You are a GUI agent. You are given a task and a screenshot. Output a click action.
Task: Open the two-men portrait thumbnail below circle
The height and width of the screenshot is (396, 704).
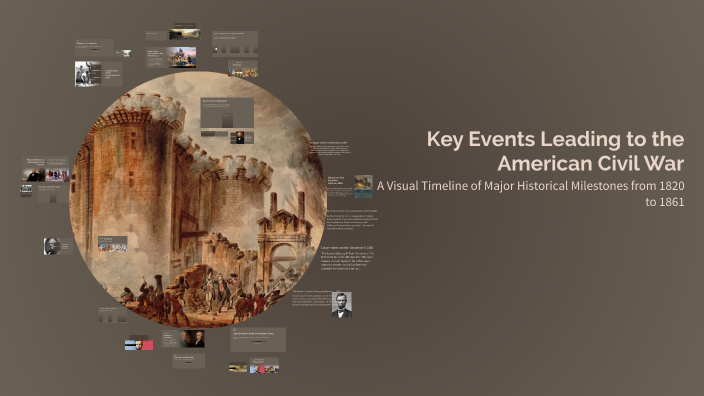192,339
